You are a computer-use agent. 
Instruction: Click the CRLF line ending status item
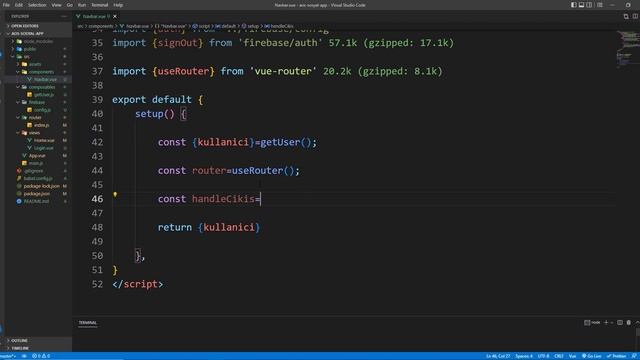coord(559,356)
